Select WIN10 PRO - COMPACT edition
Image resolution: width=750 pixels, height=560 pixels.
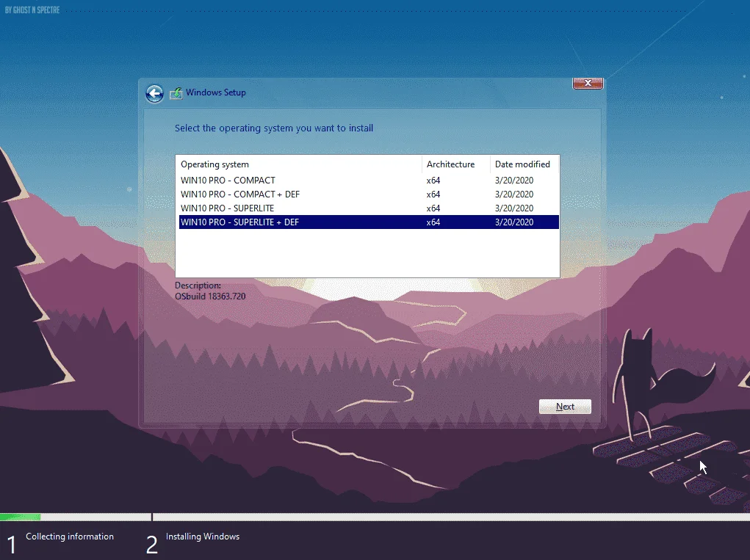pos(369,181)
